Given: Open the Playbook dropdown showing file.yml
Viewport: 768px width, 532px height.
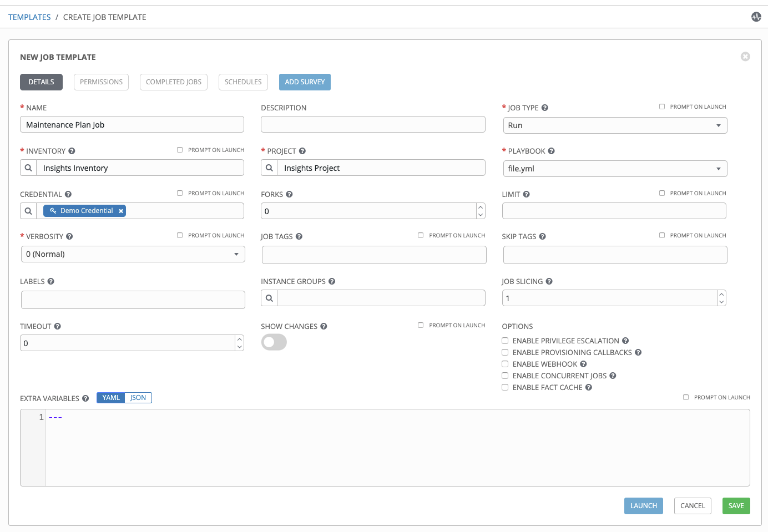Looking at the screenshot, I should 615,169.
